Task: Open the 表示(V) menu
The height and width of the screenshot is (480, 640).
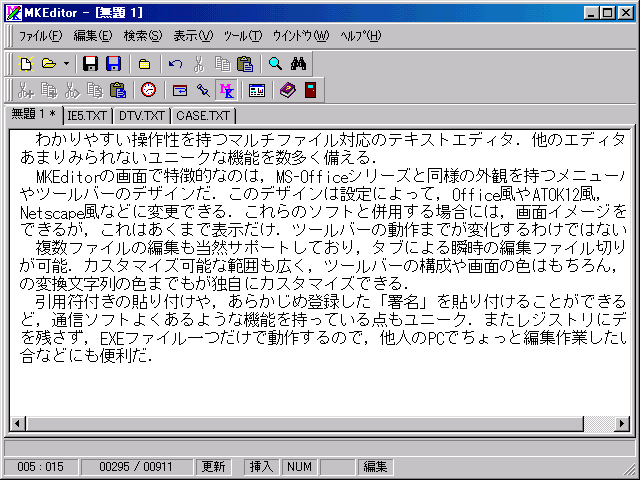Action: pos(193,36)
